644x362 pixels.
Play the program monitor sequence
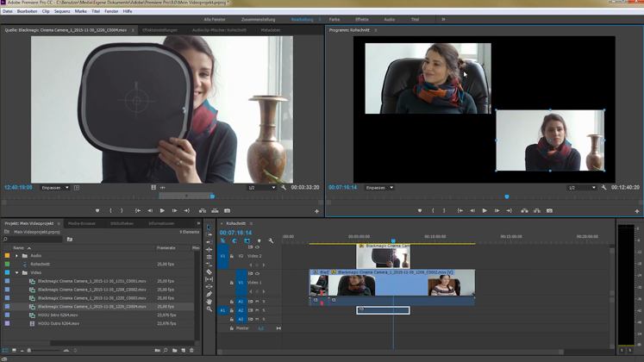tap(485, 210)
